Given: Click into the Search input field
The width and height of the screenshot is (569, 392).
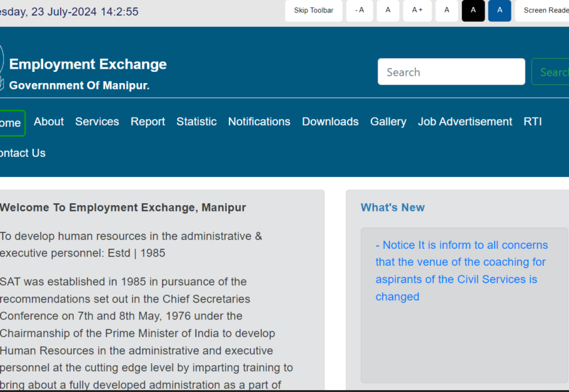Looking at the screenshot, I should (451, 72).
